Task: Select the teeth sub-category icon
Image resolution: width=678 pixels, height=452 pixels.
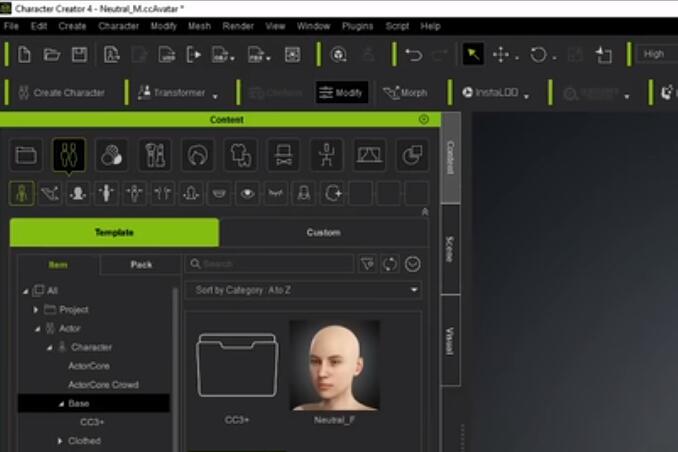Action: coord(219,193)
